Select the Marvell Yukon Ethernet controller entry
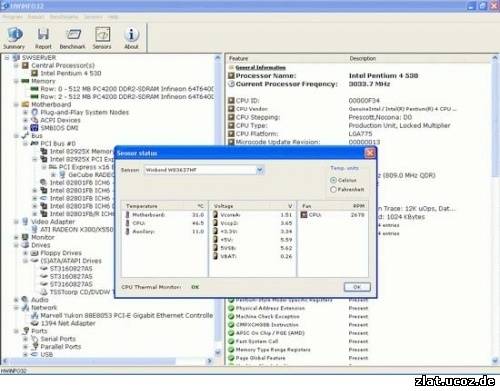500x391 pixels. 127,315
